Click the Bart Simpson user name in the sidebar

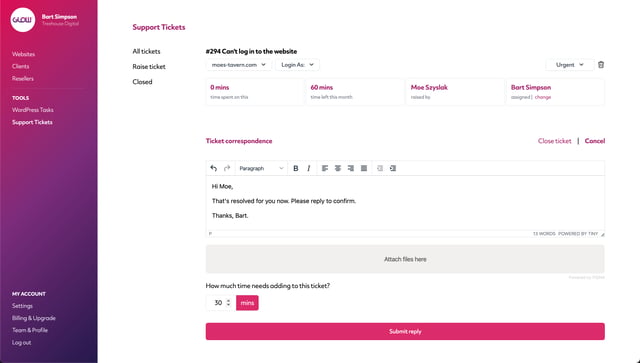coord(59,17)
